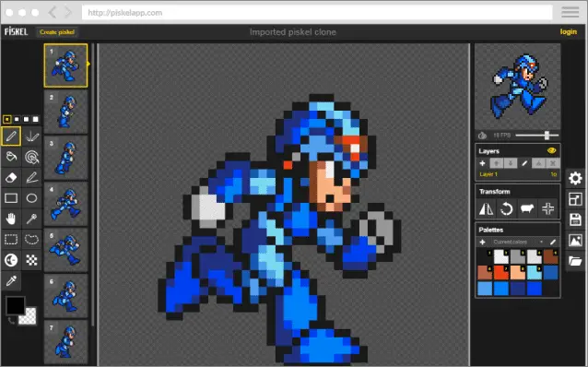Screen dimensions: 588x367
Task: Select the Move hand tool
Action: point(11,219)
